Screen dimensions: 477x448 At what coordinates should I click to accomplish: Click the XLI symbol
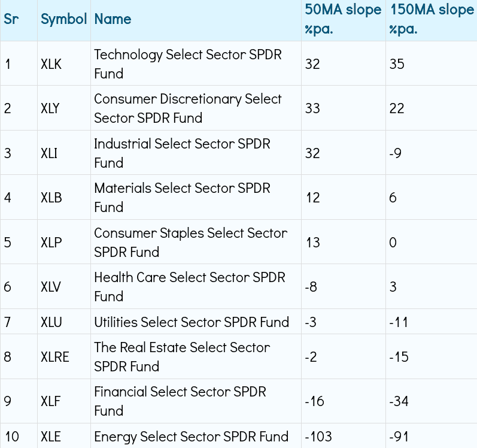(x=49, y=153)
